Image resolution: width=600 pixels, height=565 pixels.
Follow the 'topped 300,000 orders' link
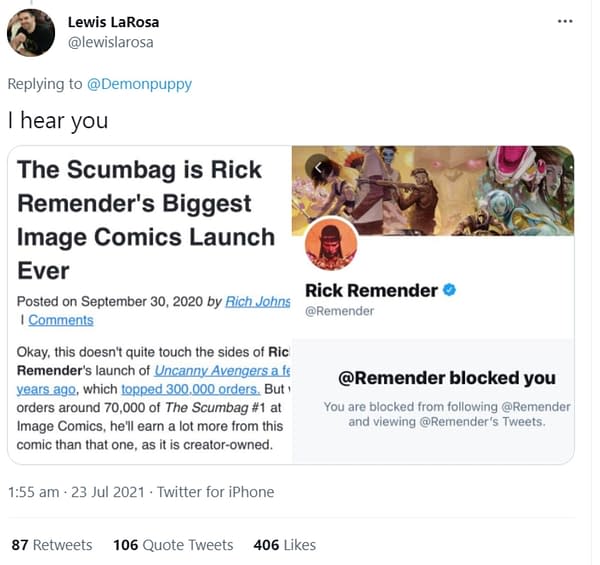191,389
